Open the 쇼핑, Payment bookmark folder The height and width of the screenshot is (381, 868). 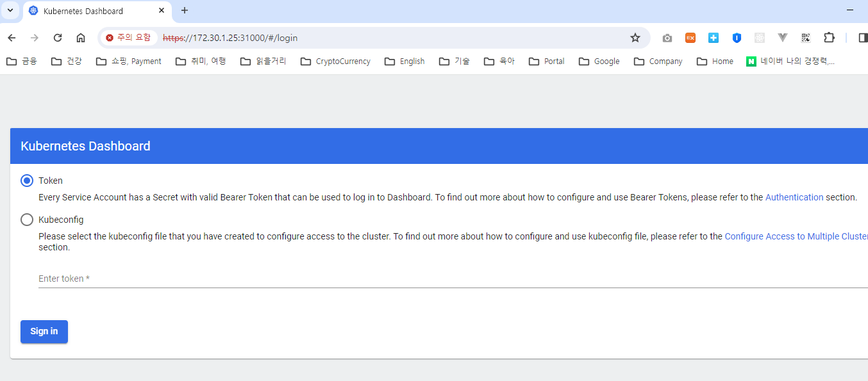pos(129,61)
